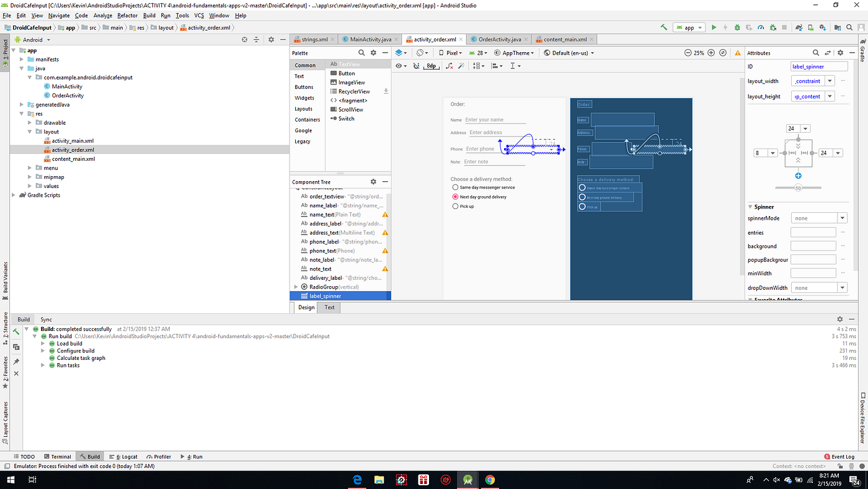Viewport: 868px width, 489px height.
Task: Select activity_main.xml in project tree
Action: [x=73, y=141]
